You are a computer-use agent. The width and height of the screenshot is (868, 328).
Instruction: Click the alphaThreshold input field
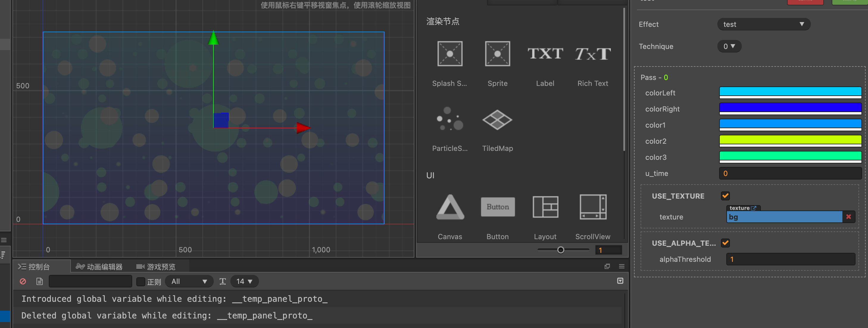(x=790, y=259)
